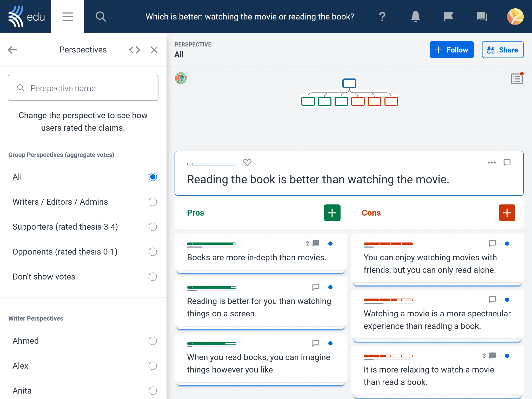Click the heart icon on thesis
The image size is (532, 399).
coord(247,162)
